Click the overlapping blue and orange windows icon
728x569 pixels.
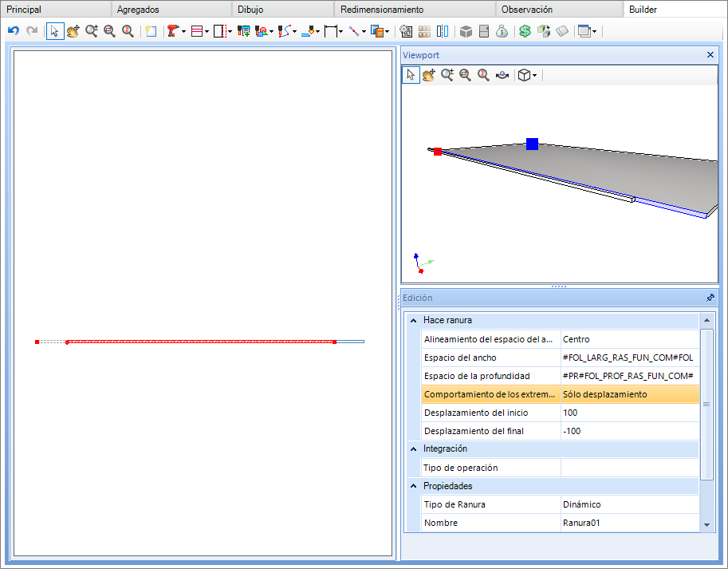(x=377, y=31)
